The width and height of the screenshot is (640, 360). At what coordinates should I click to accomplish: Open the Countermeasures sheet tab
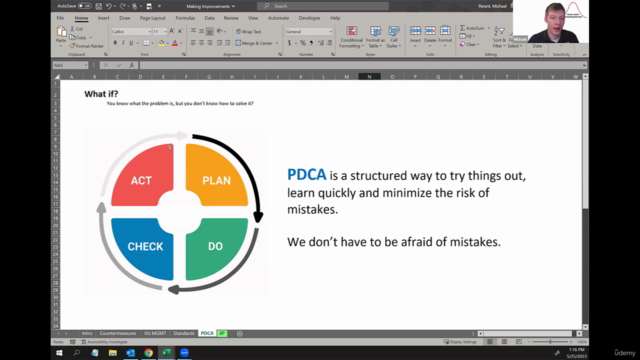118,333
